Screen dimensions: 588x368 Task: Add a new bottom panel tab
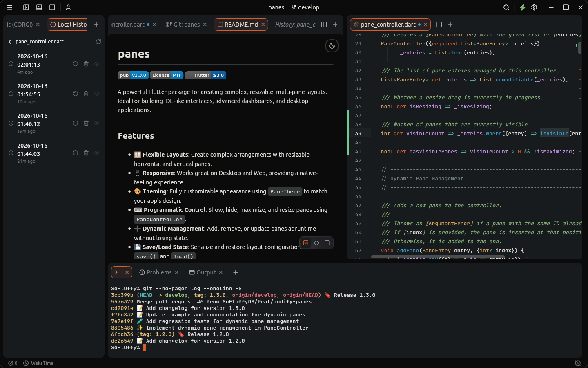236,272
